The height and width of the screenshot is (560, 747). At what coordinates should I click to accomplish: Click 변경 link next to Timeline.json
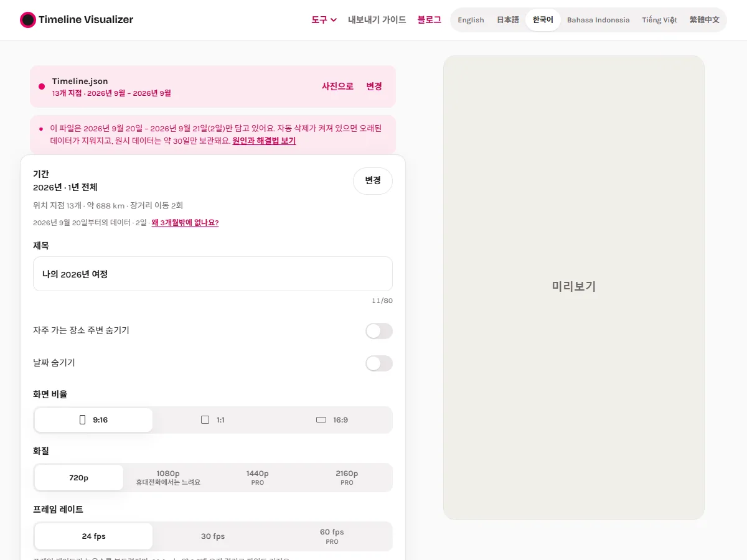374,86
